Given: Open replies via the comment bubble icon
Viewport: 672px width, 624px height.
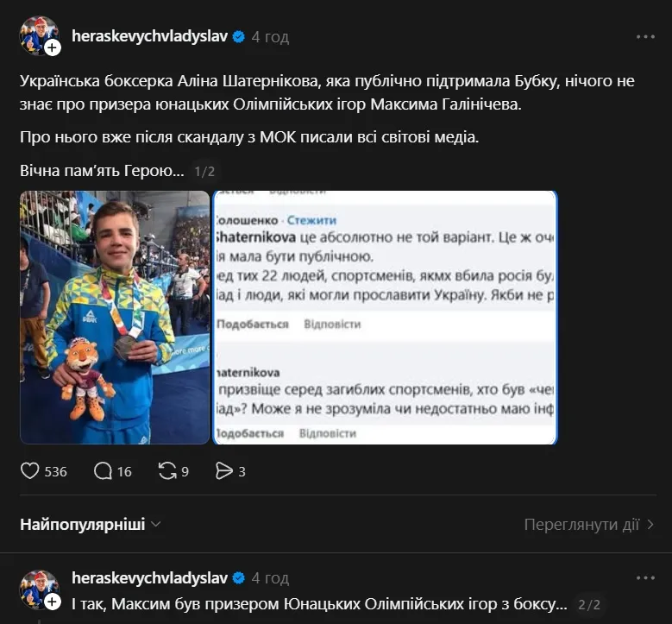Looking at the screenshot, I should point(103,471).
